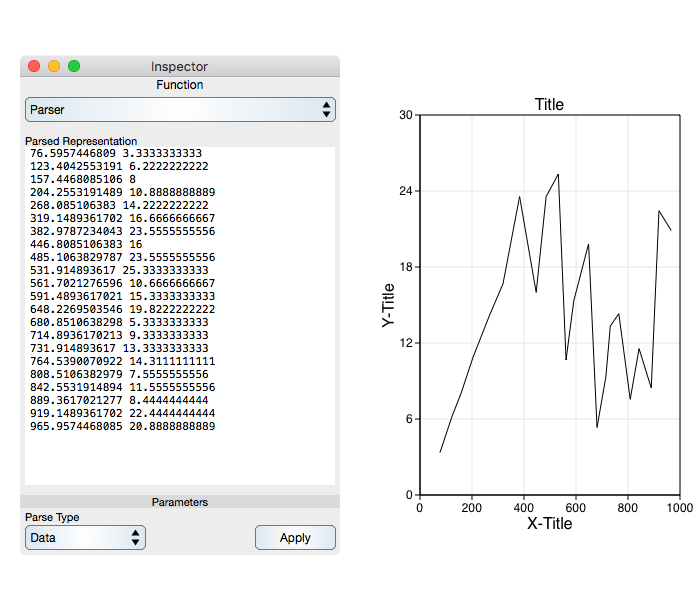Select row 319.1489361702 16.6666666667
The image size is (700, 600).
coord(123,218)
